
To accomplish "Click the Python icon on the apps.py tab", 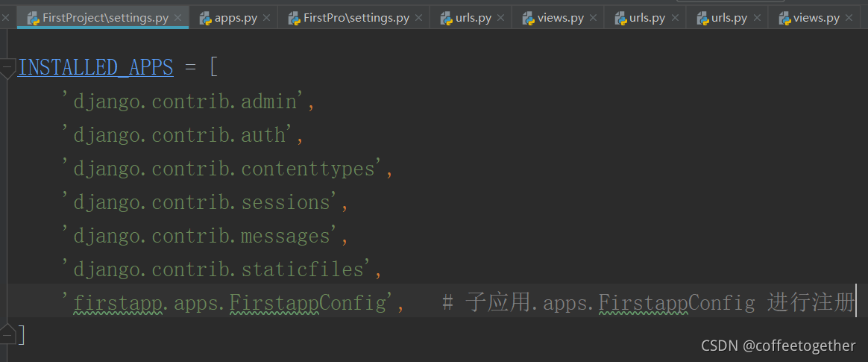I will tap(205, 18).
